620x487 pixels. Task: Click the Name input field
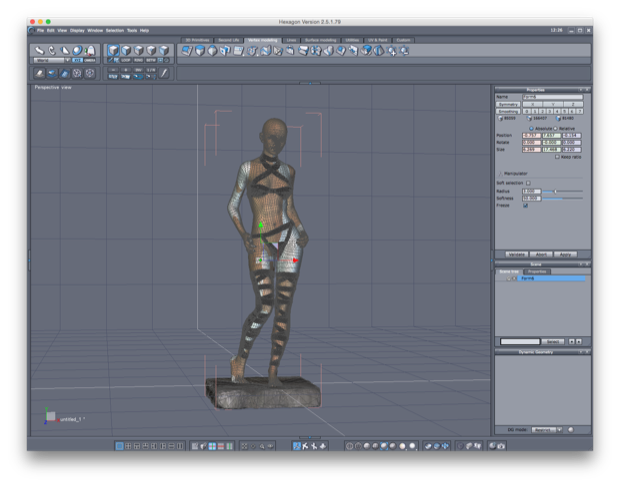coord(552,97)
